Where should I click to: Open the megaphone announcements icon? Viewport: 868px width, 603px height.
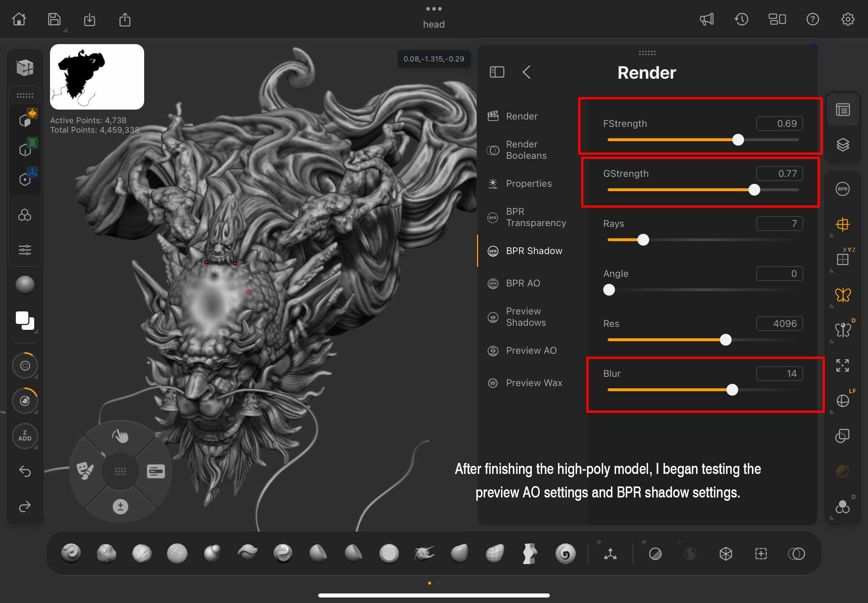[706, 19]
